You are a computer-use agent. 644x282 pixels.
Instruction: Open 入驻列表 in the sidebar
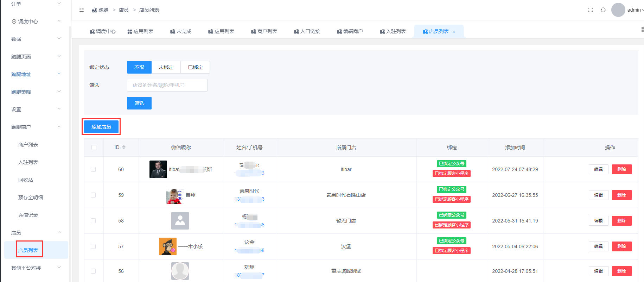pyautogui.click(x=28, y=162)
